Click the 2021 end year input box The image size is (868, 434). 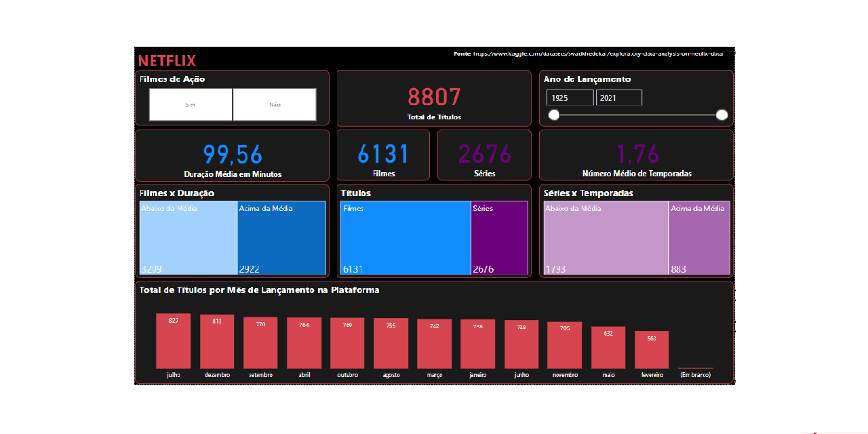618,97
